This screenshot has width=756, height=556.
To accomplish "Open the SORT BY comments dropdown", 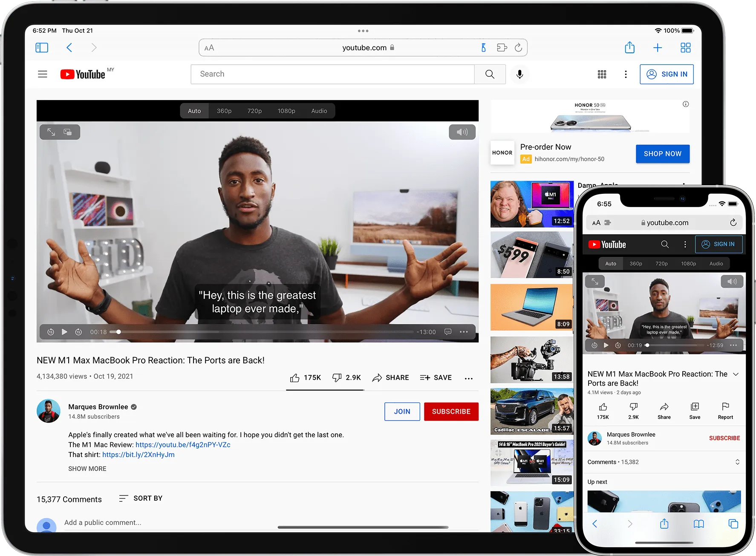I will pyautogui.click(x=141, y=498).
